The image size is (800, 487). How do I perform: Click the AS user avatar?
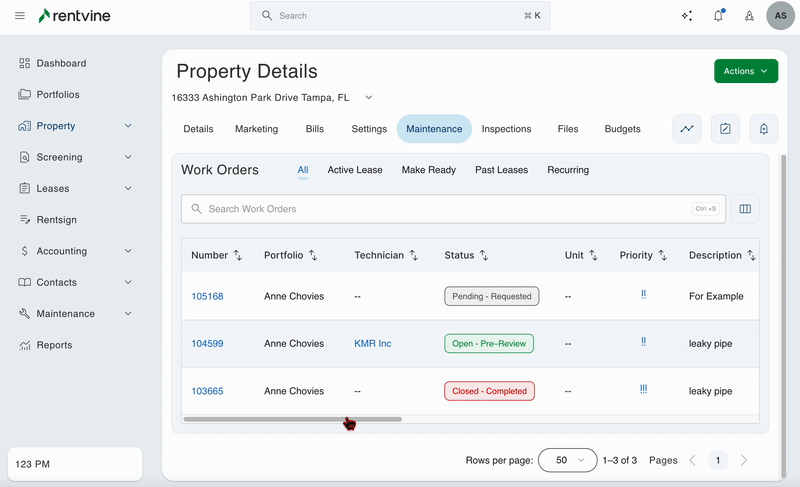[x=781, y=16]
